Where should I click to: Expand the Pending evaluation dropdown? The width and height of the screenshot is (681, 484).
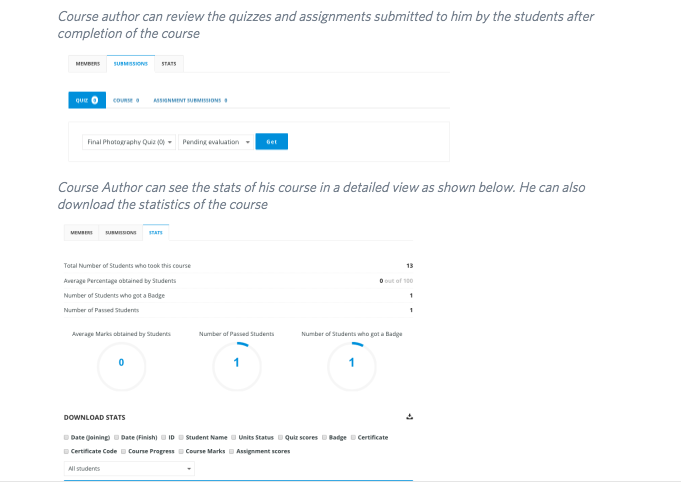216,142
